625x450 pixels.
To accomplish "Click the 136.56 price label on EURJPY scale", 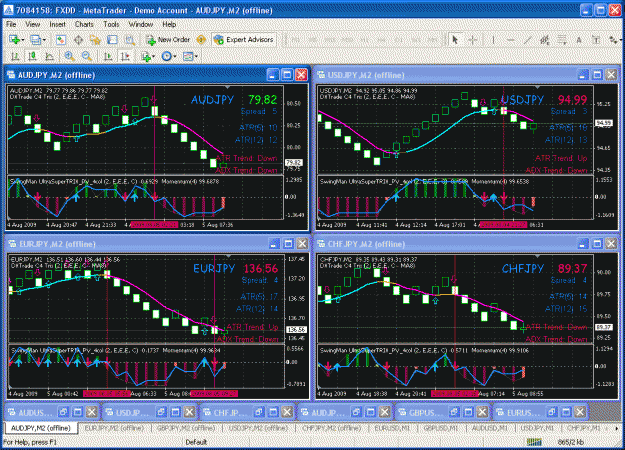I will [x=297, y=330].
